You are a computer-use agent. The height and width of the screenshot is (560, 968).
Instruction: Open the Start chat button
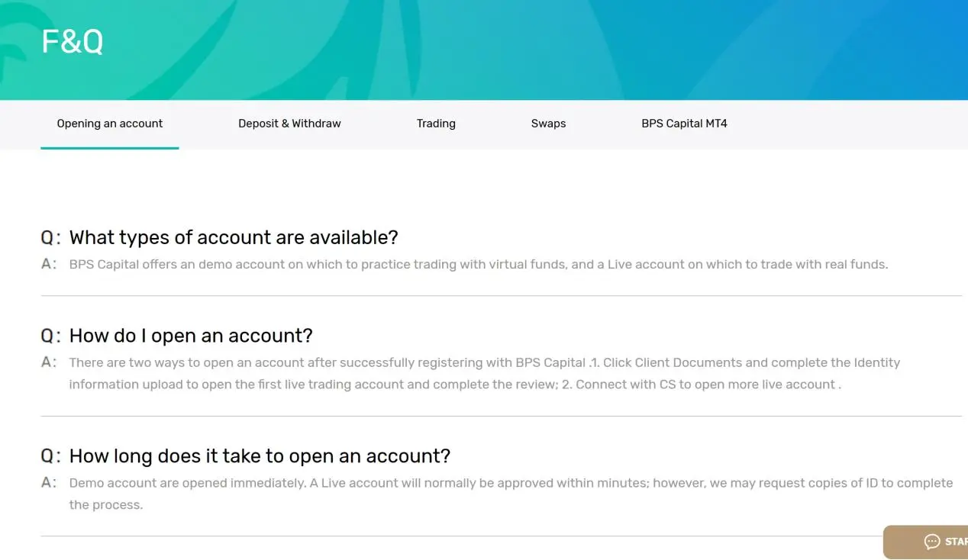925,542
